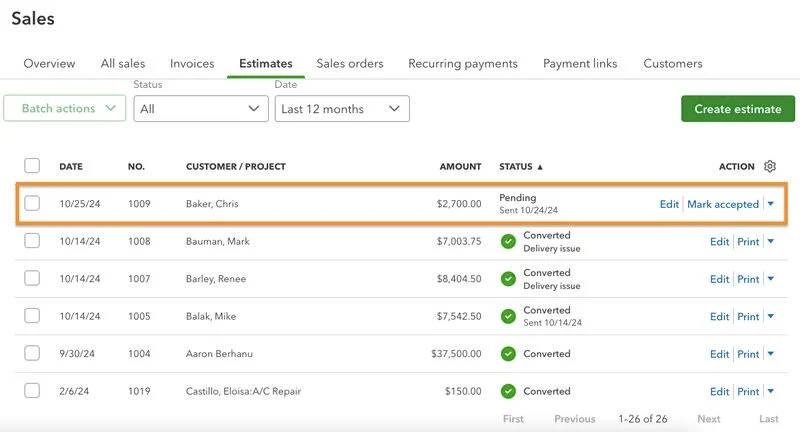Click the date 9/30/24 cell
The height and width of the screenshot is (432, 800).
77,353
